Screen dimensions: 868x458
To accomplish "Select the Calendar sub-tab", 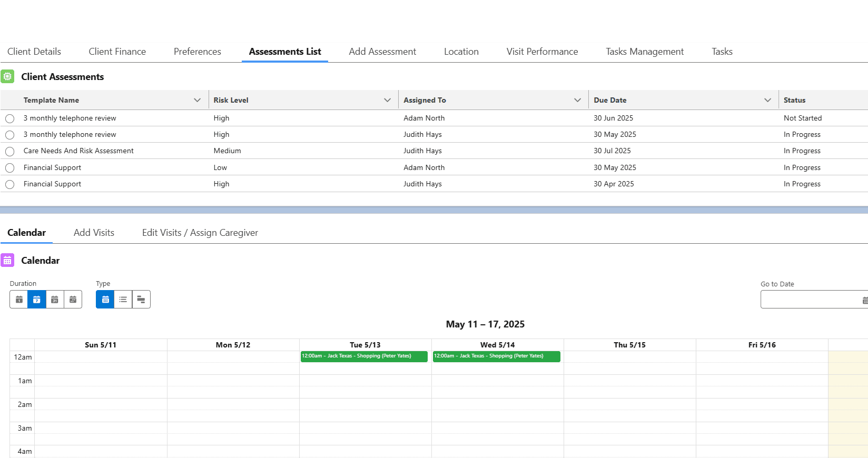I will click(26, 233).
